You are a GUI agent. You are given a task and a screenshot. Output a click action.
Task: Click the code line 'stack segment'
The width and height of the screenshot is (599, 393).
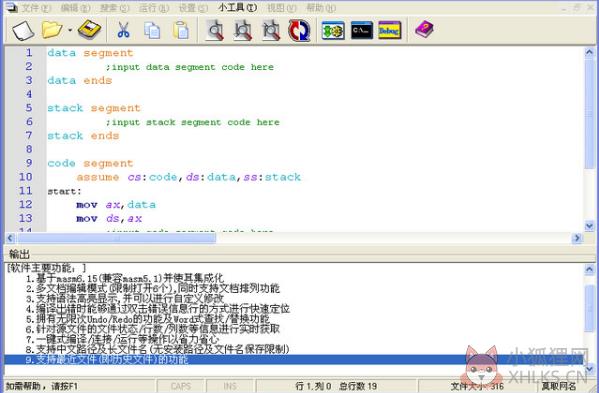point(94,108)
